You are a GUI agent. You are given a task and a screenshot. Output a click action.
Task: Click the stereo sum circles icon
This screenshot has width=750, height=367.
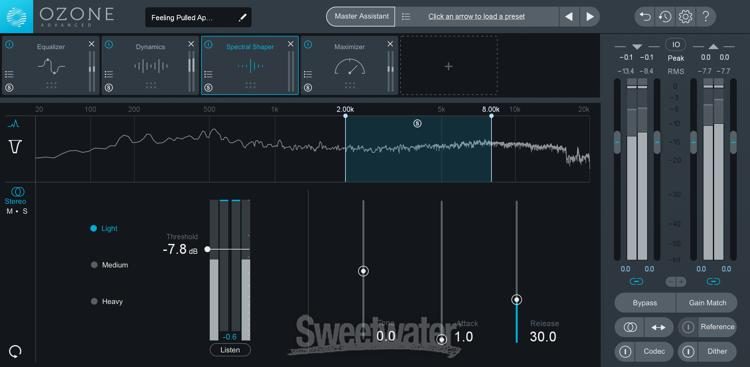[x=630, y=327]
